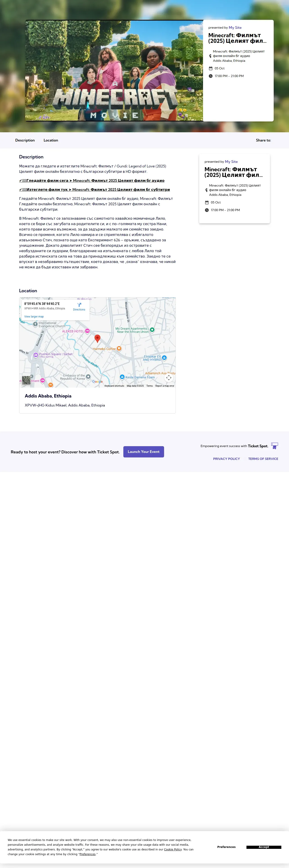Click the Share to: label
The width and height of the screenshot is (289, 868).
[263, 141]
